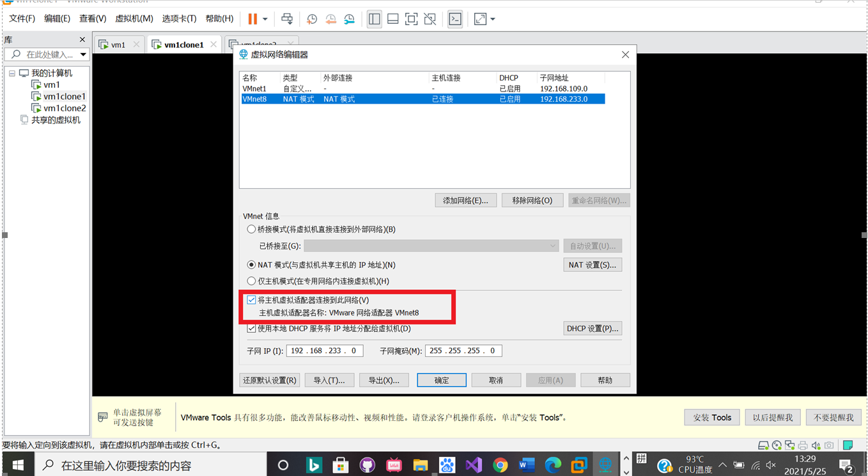Revert the virtual machine to its snapshot
The height and width of the screenshot is (476, 868).
(331, 19)
